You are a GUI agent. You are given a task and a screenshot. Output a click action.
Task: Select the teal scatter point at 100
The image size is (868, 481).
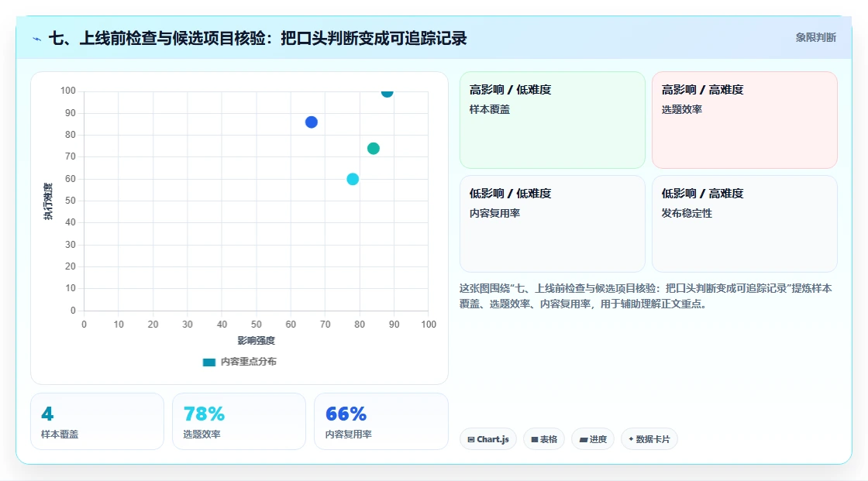click(x=387, y=92)
